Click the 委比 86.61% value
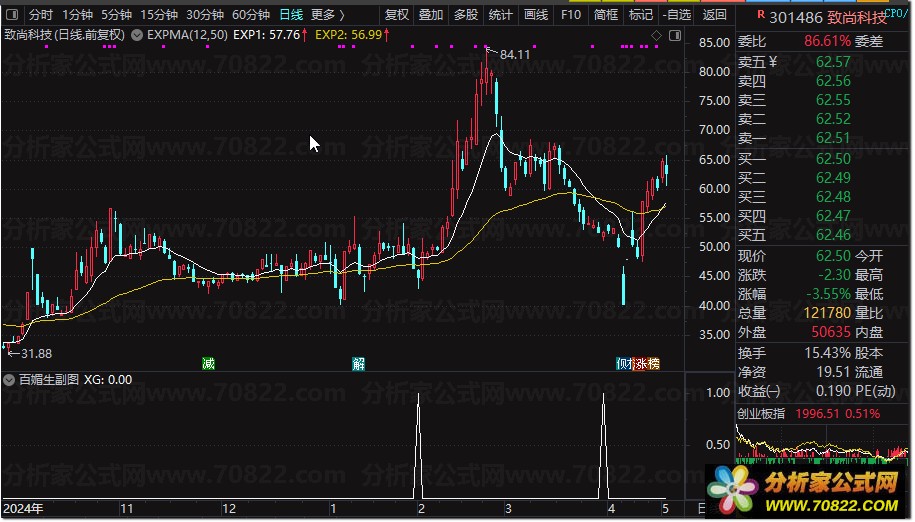Viewport: 915px width, 522px height. (x=827, y=41)
